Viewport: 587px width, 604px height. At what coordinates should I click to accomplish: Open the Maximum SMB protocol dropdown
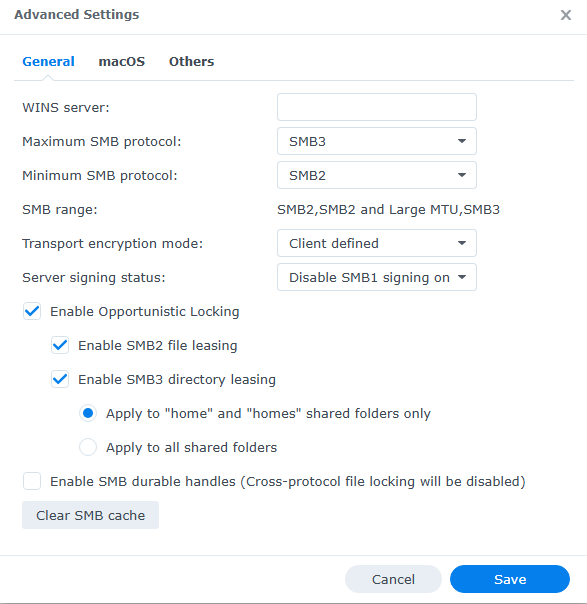(x=377, y=141)
